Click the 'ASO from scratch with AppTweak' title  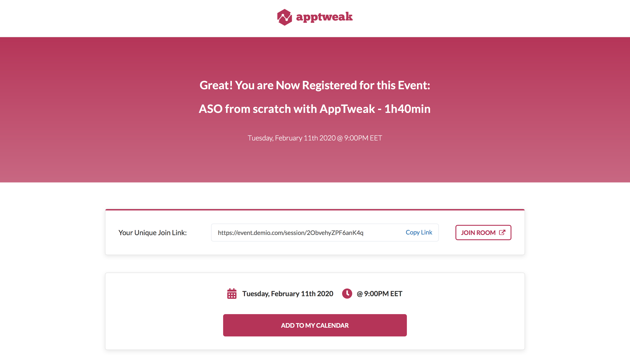287,109
